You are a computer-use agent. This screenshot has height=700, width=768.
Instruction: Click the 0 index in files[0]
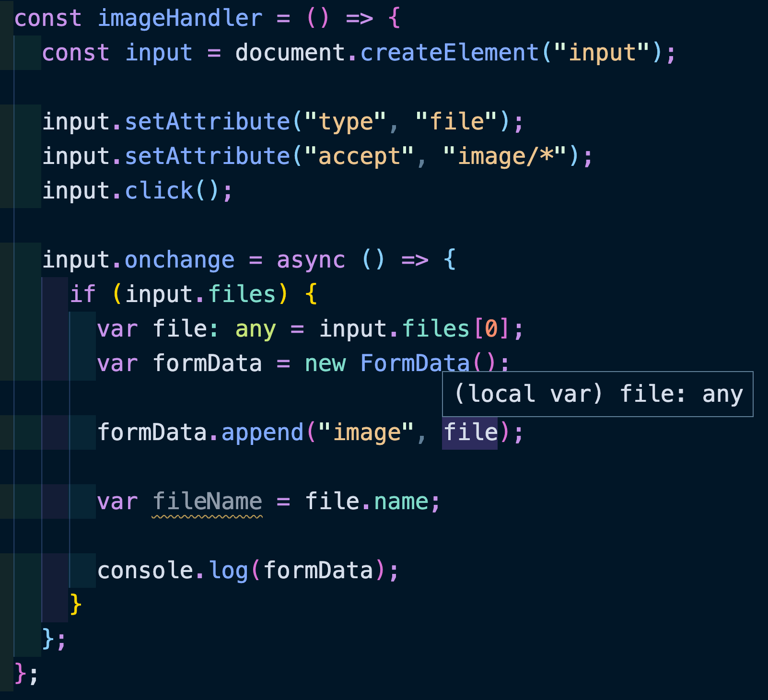point(491,329)
